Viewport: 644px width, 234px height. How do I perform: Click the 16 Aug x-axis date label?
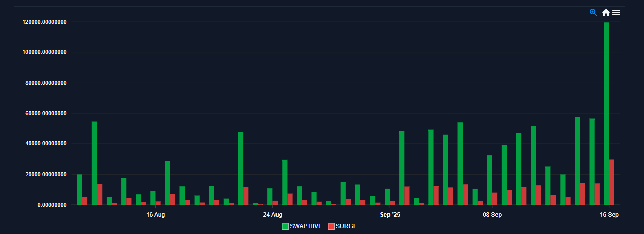click(x=156, y=215)
